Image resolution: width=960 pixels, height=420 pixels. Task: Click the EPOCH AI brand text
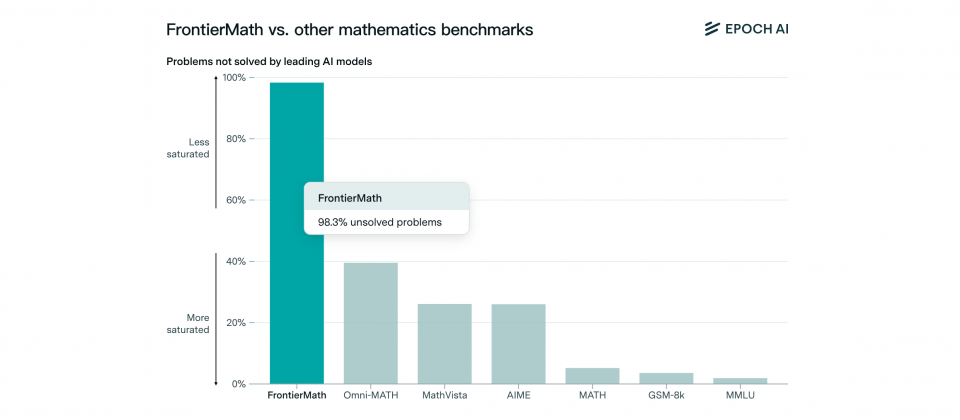click(757, 28)
